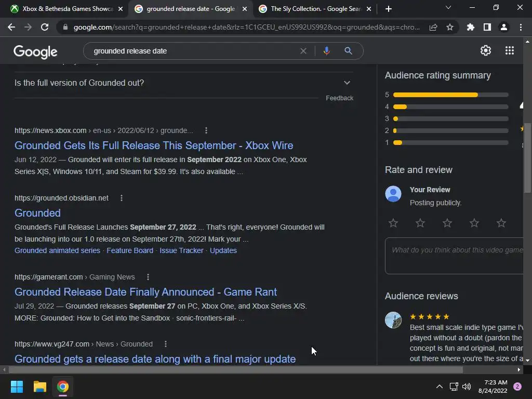Image resolution: width=532 pixels, height=399 pixels.
Task: Clear the Google search box
Action: 303,51
